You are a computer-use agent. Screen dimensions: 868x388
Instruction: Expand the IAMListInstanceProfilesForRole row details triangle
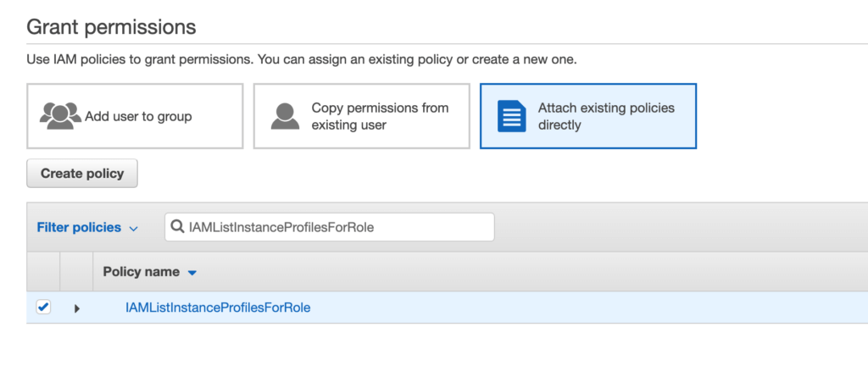77,308
